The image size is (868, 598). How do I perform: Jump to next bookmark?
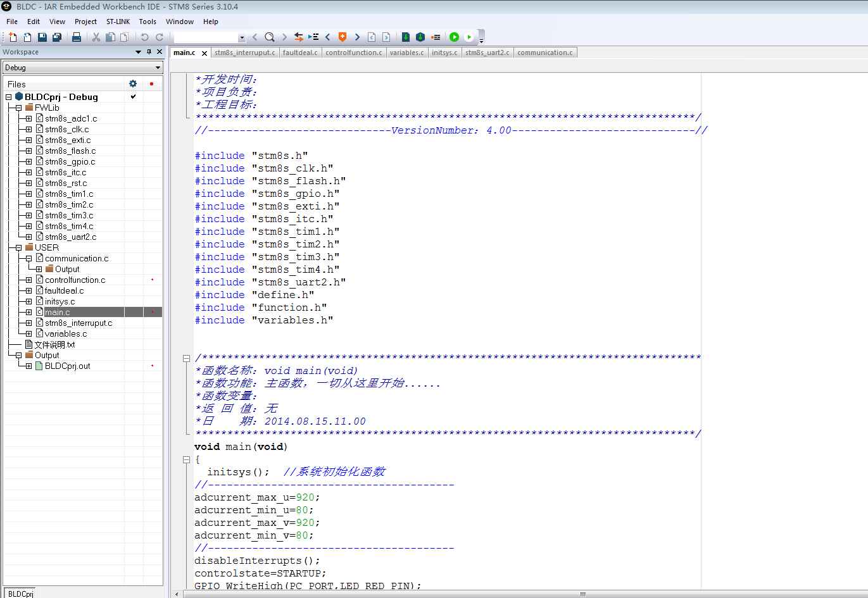click(x=357, y=37)
